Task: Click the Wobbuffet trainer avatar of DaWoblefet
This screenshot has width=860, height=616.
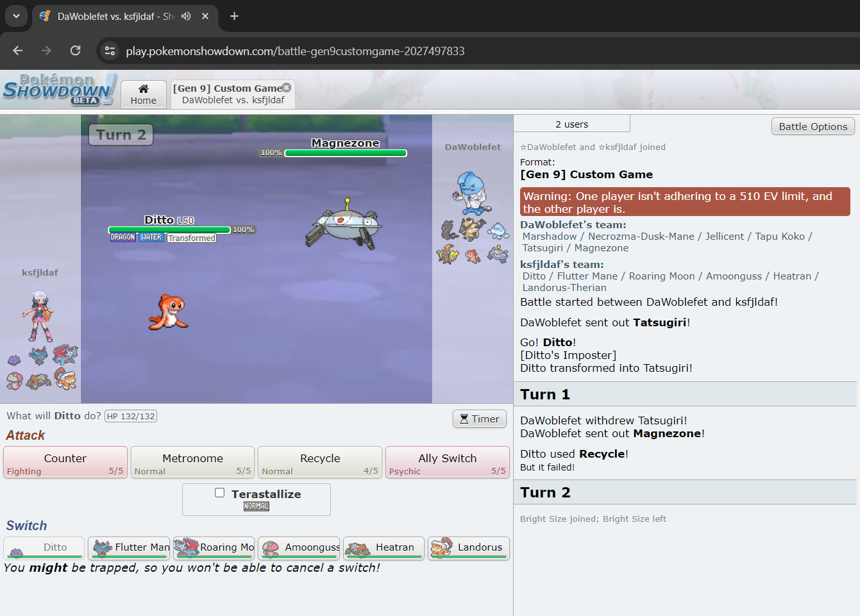Action: (x=473, y=194)
